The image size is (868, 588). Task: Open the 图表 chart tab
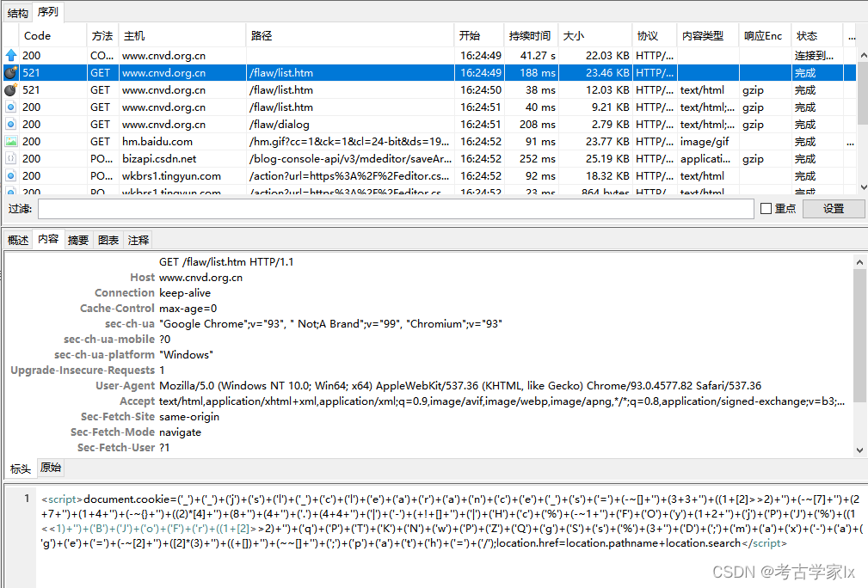pos(108,240)
